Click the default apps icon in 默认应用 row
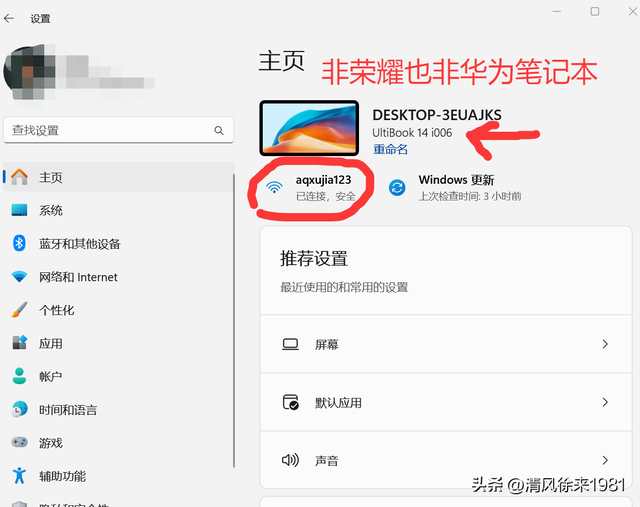Screen dimensions: 640x507 291,402
